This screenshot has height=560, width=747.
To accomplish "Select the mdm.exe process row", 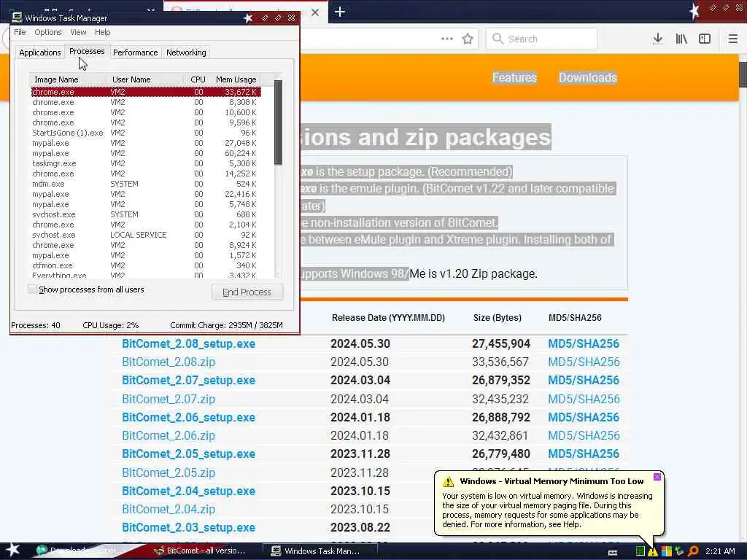I will click(x=145, y=184).
